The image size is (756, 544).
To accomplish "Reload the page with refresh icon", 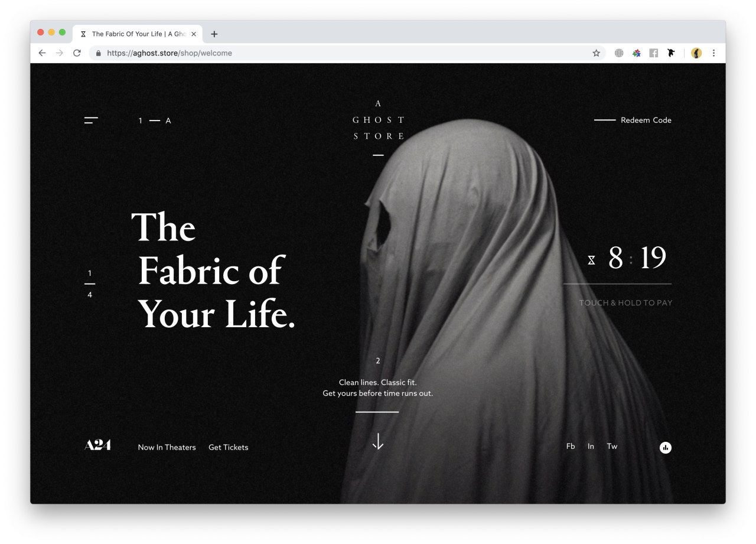I will coord(77,53).
